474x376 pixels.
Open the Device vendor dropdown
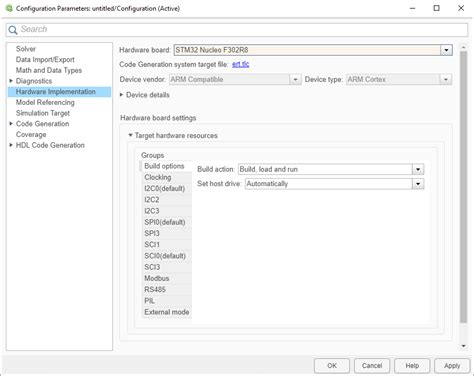(295, 80)
